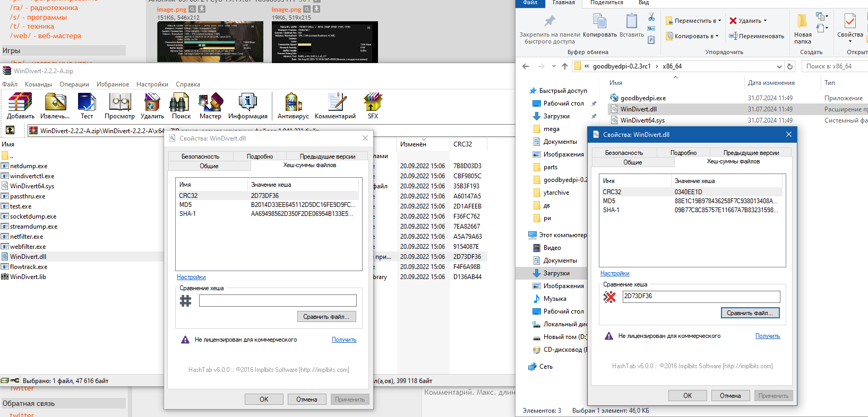
Task: Click Переименовать in the Explorer ribbon
Action: 756,36
